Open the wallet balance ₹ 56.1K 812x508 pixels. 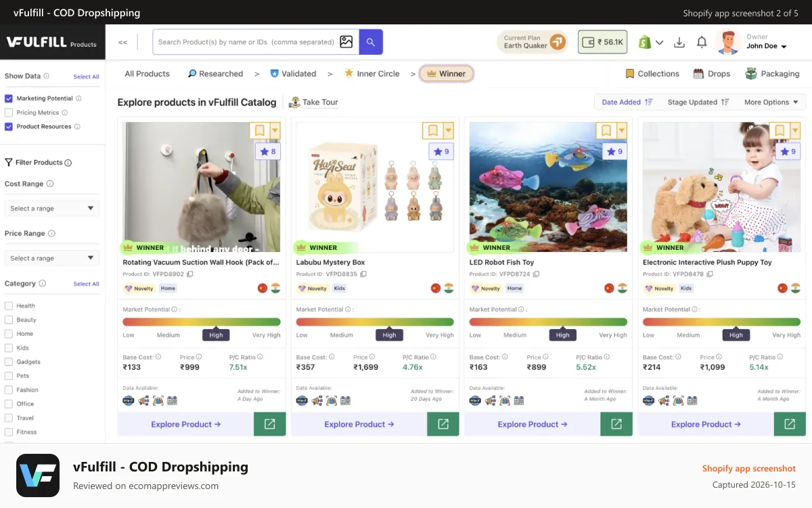click(x=602, y=42)
